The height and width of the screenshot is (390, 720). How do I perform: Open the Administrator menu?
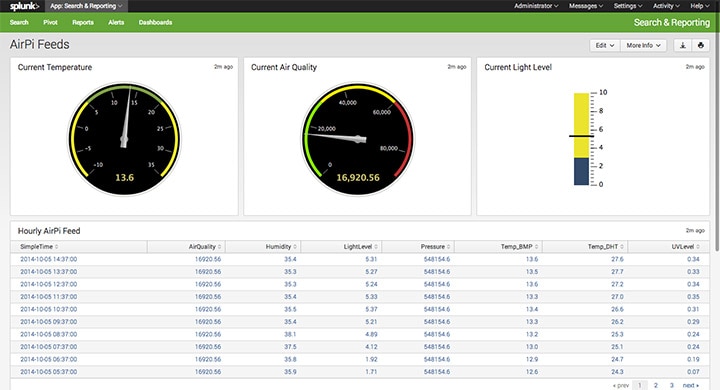pyautogui.click(x=536, y=6)
